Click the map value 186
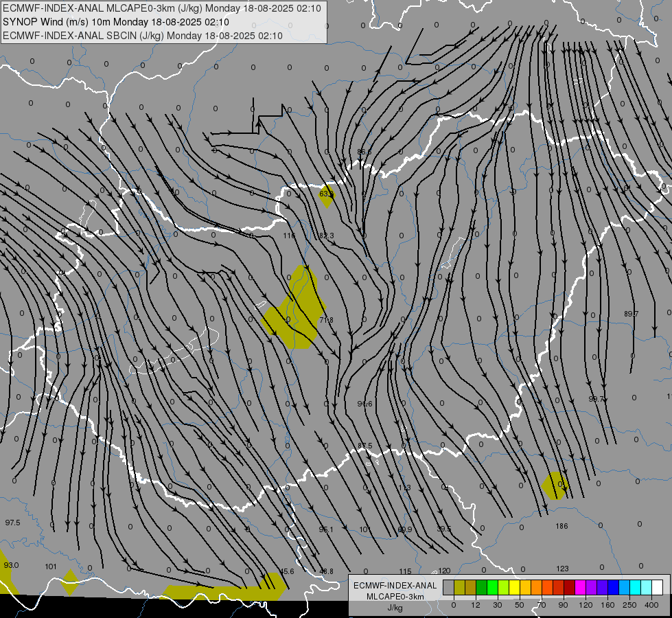The height and width of the screenshot is (618, 672). [x=562, y=526]
